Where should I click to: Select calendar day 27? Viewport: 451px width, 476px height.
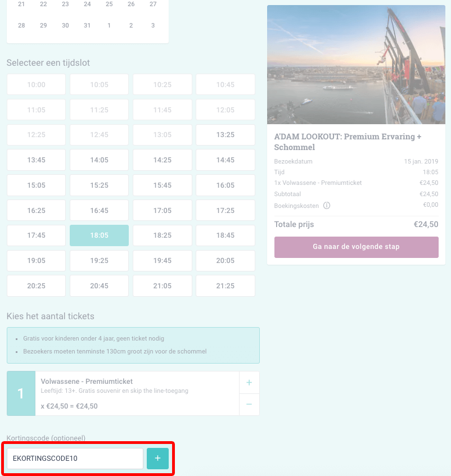[x=153, y=4]
